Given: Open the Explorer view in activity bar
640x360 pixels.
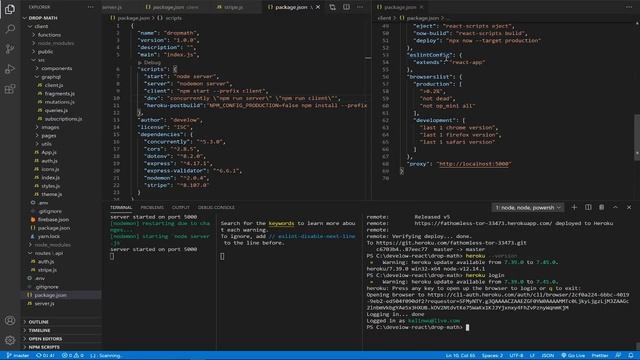Looking at the screenshot, I should [10, 9].
